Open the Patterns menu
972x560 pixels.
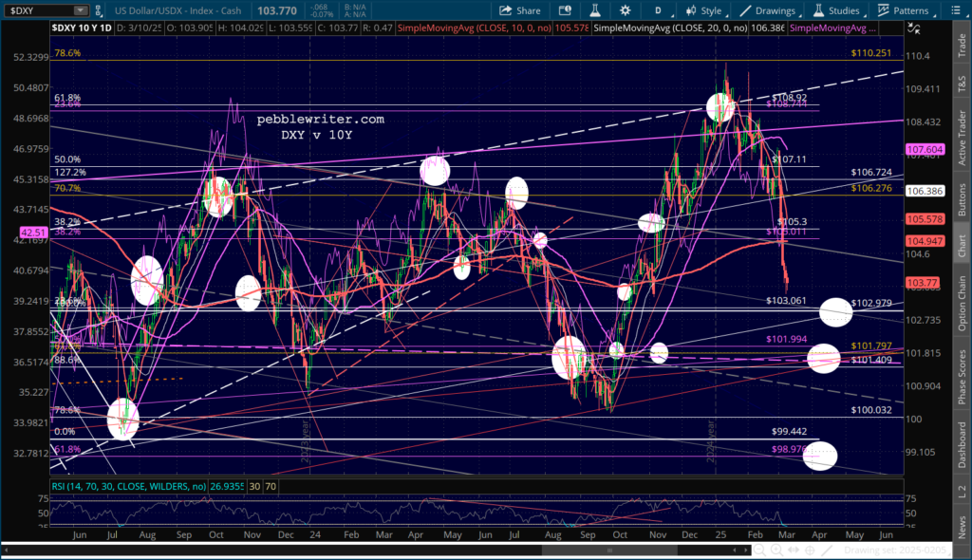(903, 10)
